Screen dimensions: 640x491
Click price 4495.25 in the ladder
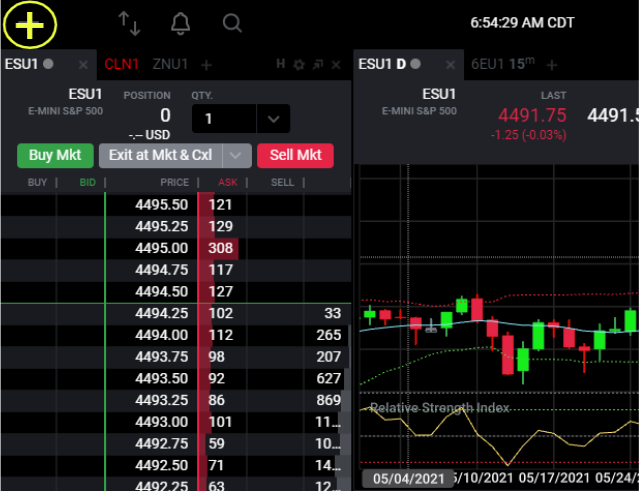point(162,226)
